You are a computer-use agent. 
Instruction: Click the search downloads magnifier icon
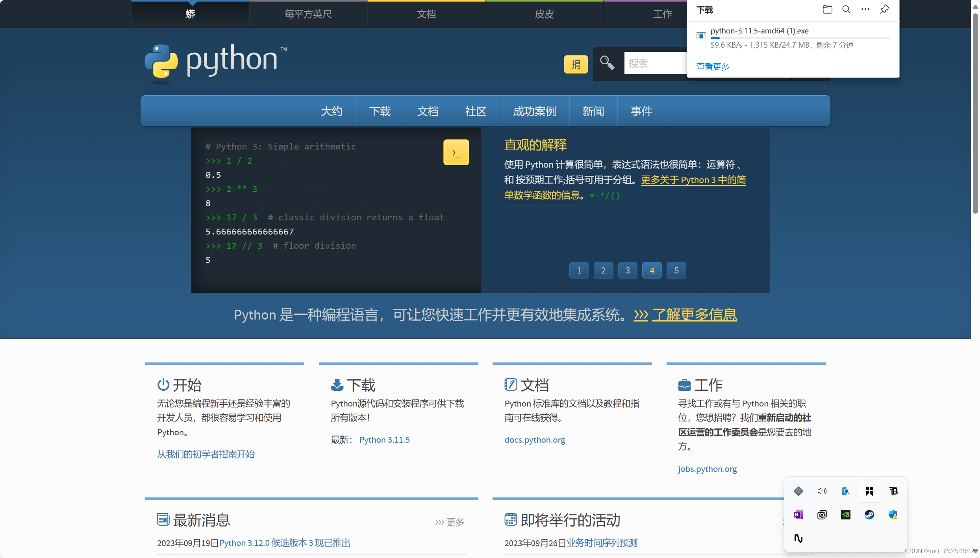click(x=846, y=10)
